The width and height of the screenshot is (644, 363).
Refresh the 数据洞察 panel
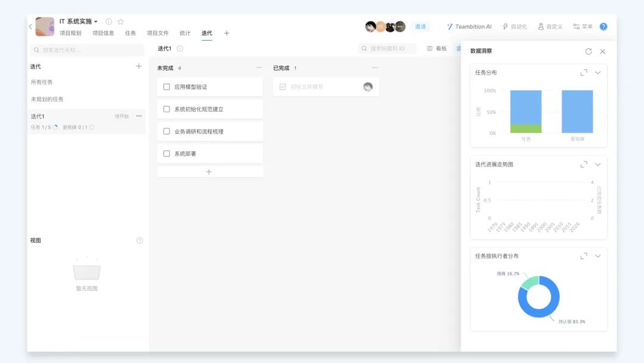pos(589,51)
